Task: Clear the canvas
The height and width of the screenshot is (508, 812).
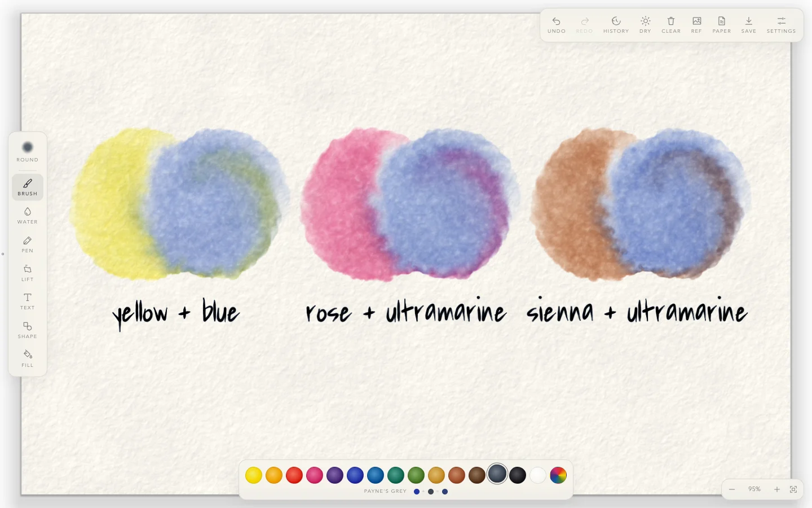Action: pyautogui.click(x=671, y=25)
